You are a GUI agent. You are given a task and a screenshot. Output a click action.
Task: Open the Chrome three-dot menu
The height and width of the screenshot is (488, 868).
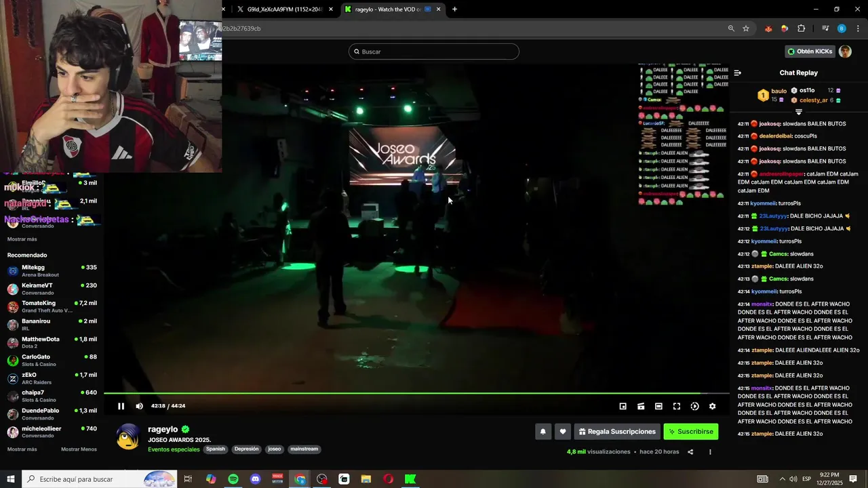tap(859, 28)
